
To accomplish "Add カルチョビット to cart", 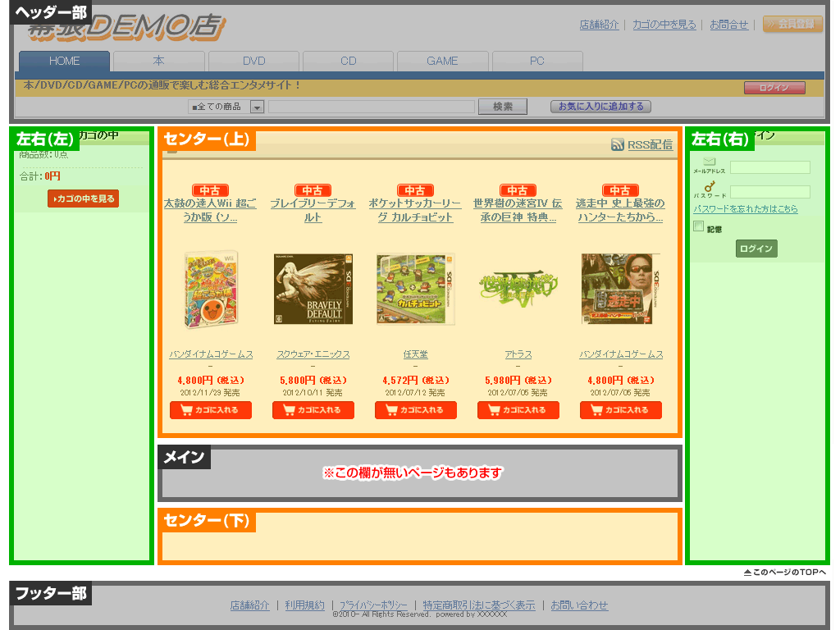I will tap(416, 410).
